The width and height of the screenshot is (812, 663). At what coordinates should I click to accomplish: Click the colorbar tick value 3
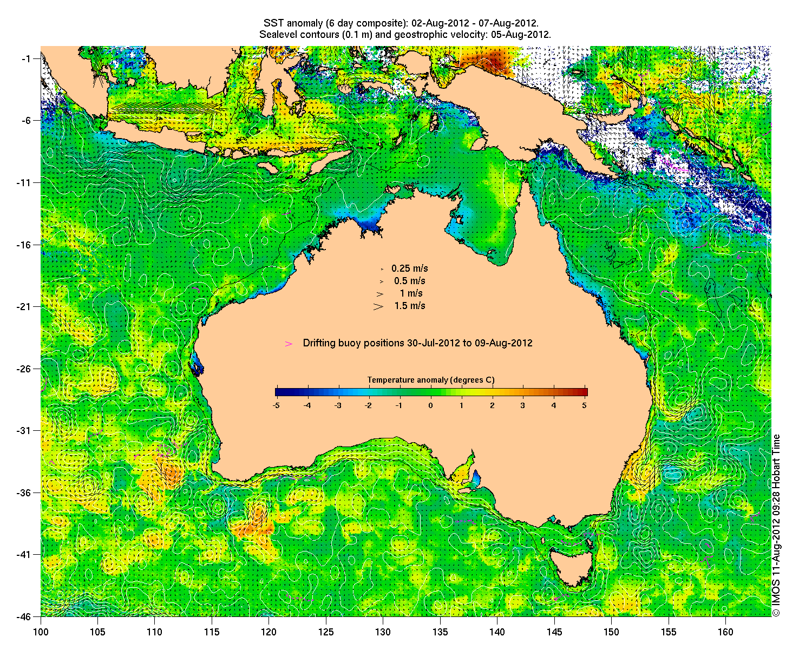pos(523,405)
